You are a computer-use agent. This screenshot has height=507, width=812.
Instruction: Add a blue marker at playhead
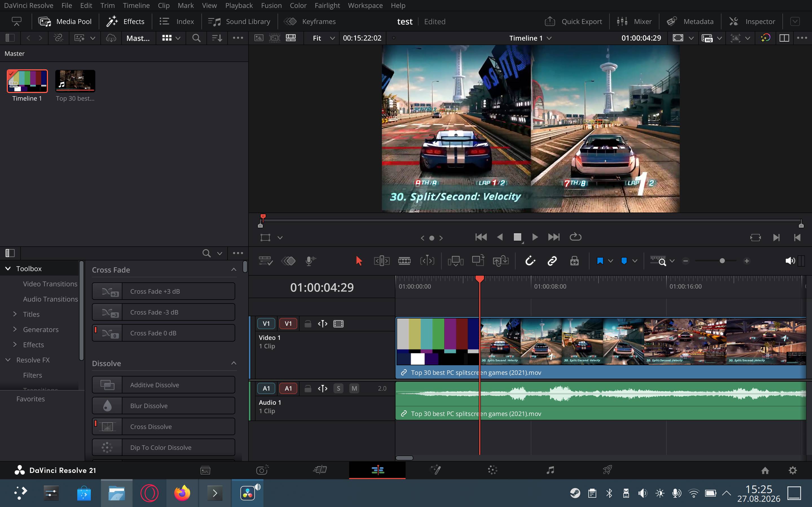point(624,261)
